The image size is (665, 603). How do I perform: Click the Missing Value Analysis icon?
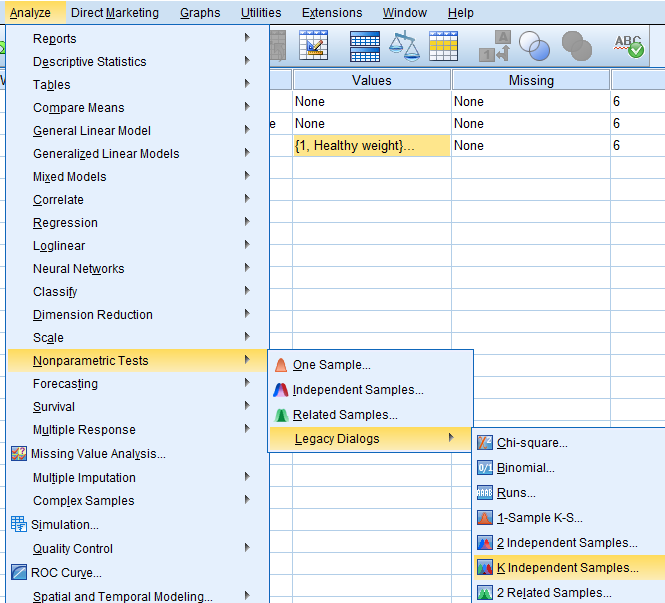(19, 454)
